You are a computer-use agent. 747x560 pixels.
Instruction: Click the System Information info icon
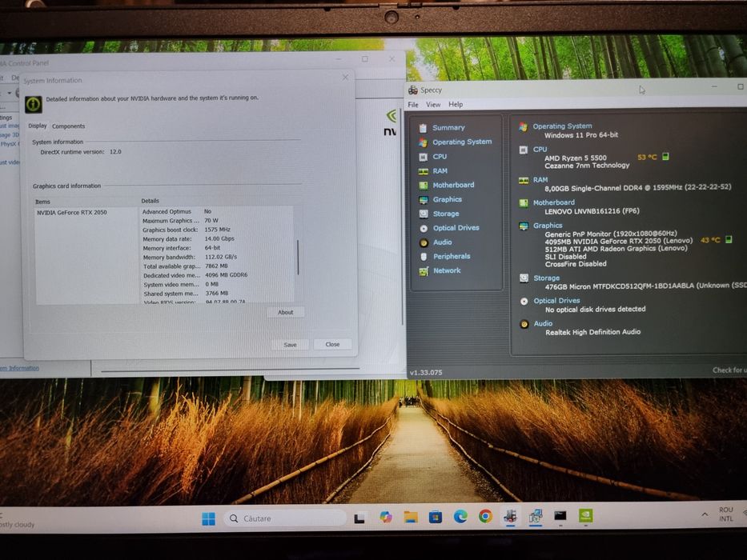(34, 104)
